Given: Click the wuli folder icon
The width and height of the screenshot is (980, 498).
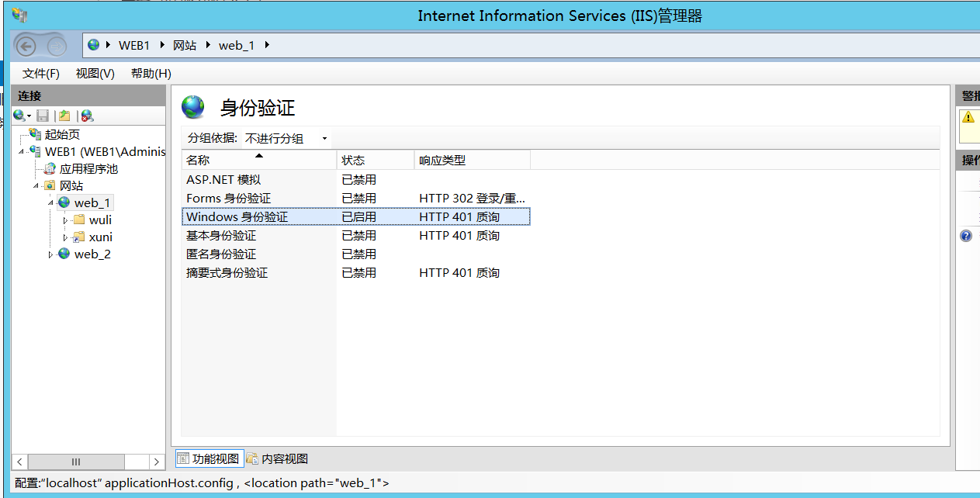Looking at the screenshot, I should 79,220.
